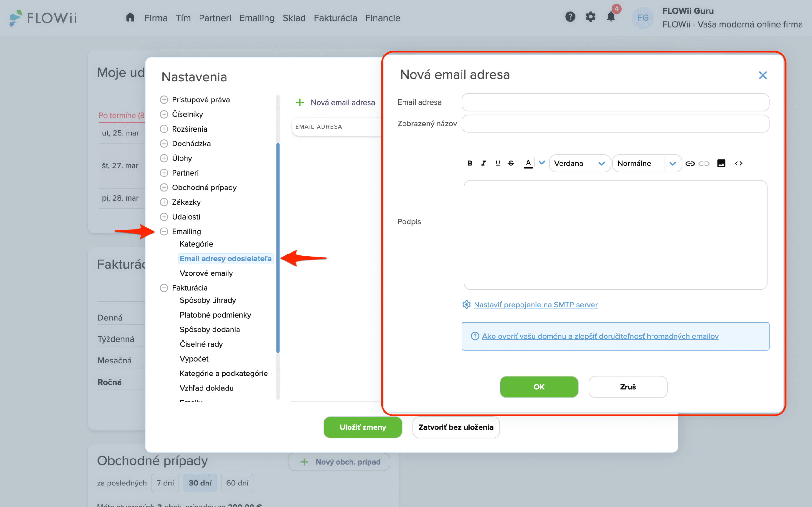Click the insert image icon
This screenshot has height=507, width=812.
(721, 163)
